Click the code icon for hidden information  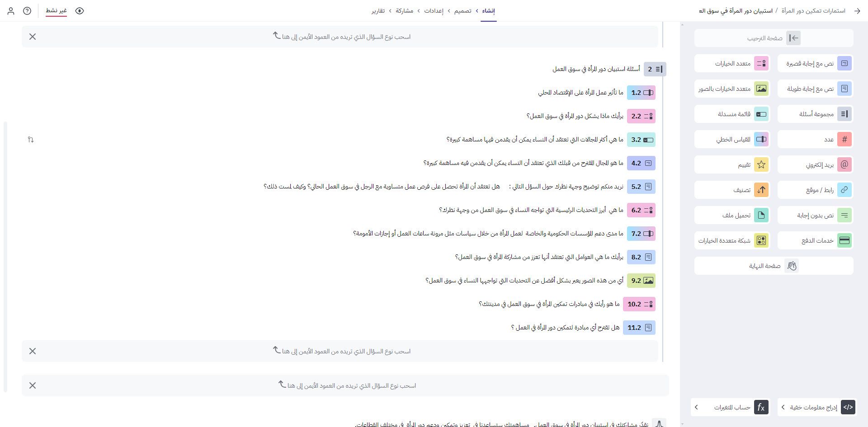tap(848, 407)
